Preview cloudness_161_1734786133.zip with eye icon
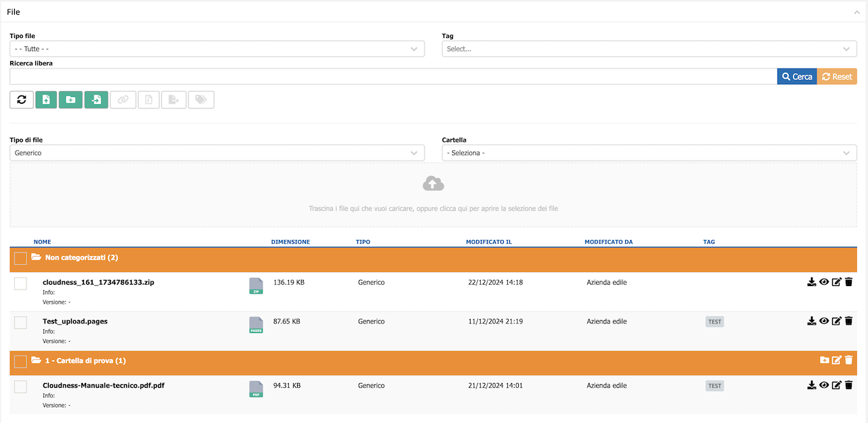 824,282
